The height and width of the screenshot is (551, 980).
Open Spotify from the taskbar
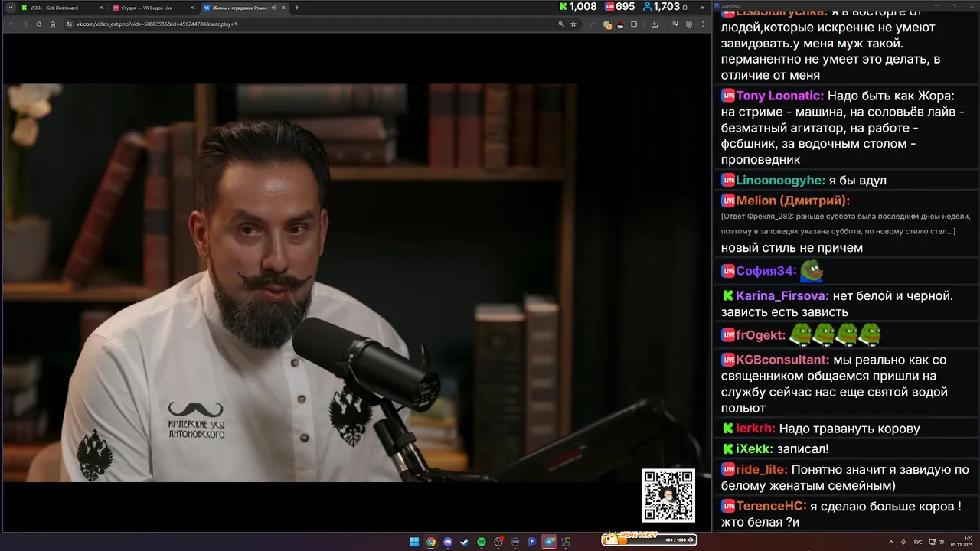482,542
